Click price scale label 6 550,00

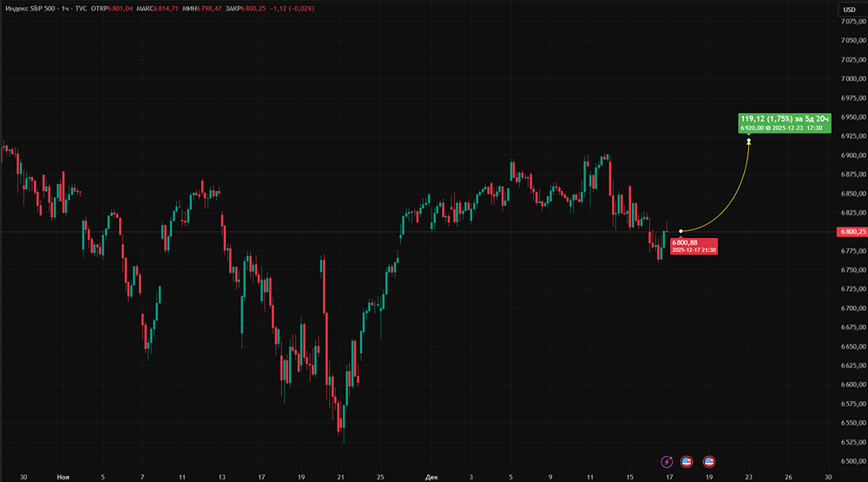coord(853,423)
